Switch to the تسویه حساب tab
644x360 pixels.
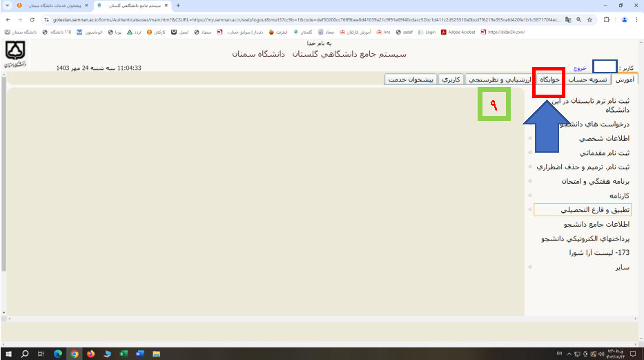(x=585, y=80)
